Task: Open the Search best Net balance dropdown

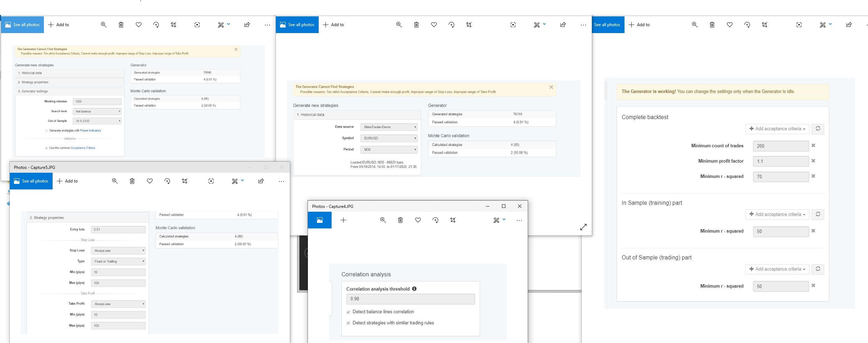Action: click(97, 111)
